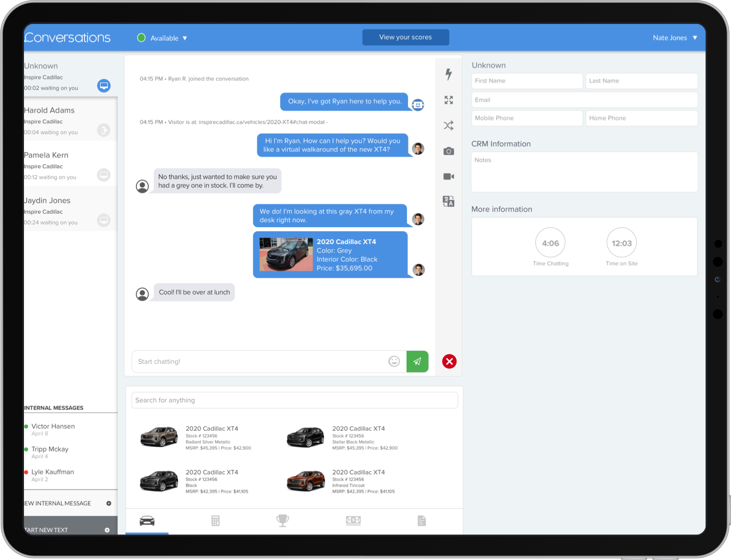Click the 12:03 Time on Site circle
731x560 pixels.
pos(622,243)
